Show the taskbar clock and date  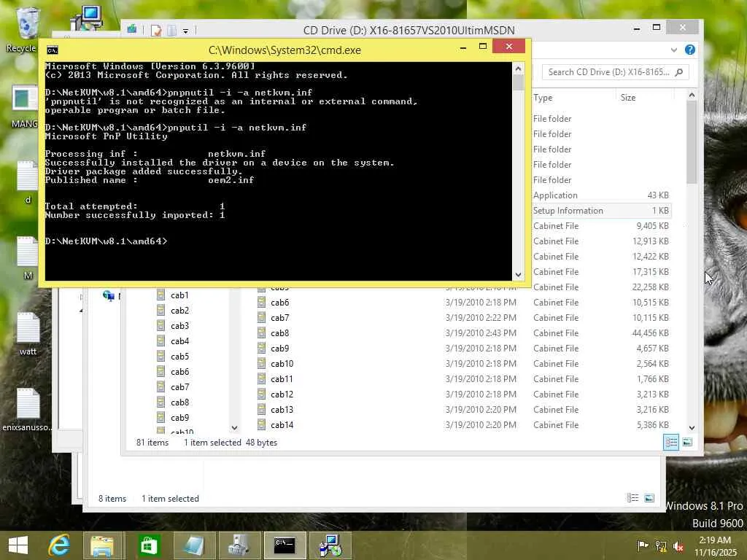pyautogui.click(x=715, y=545)
